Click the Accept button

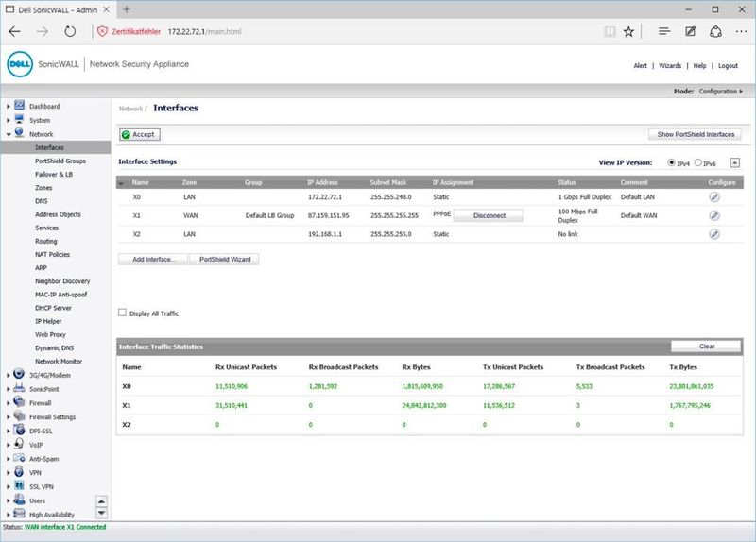tap(140, 134)
